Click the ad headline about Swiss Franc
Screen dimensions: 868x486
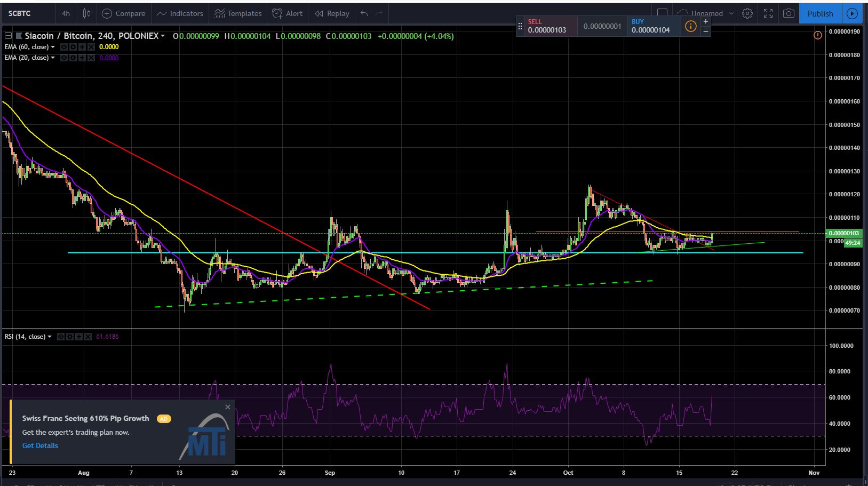point(86,419)
